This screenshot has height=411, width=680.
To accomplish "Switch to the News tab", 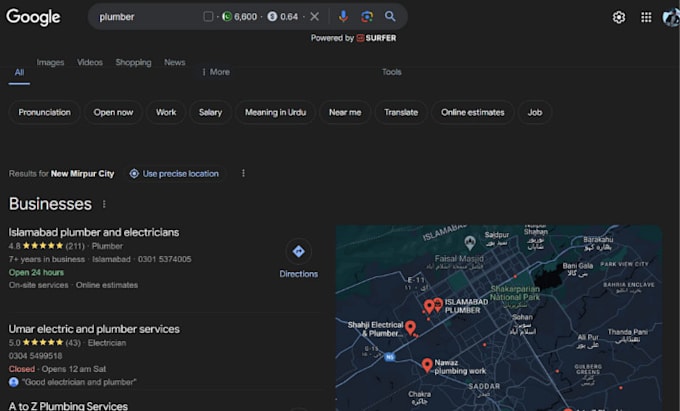I will [x=175, y=62].
